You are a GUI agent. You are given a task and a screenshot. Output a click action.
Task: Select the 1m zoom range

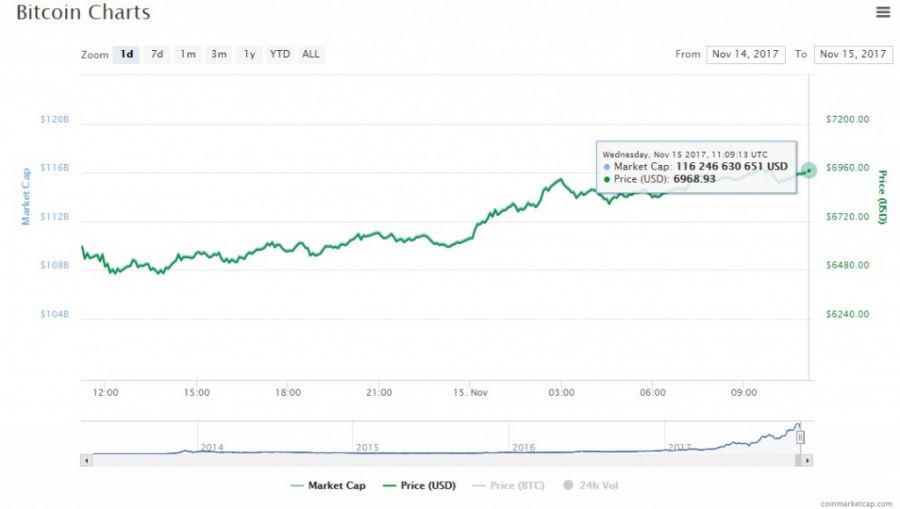[188, 55]
